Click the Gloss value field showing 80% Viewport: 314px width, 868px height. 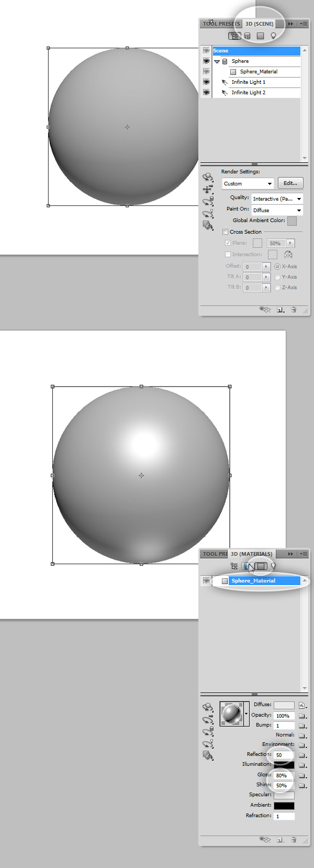[283, 775]
